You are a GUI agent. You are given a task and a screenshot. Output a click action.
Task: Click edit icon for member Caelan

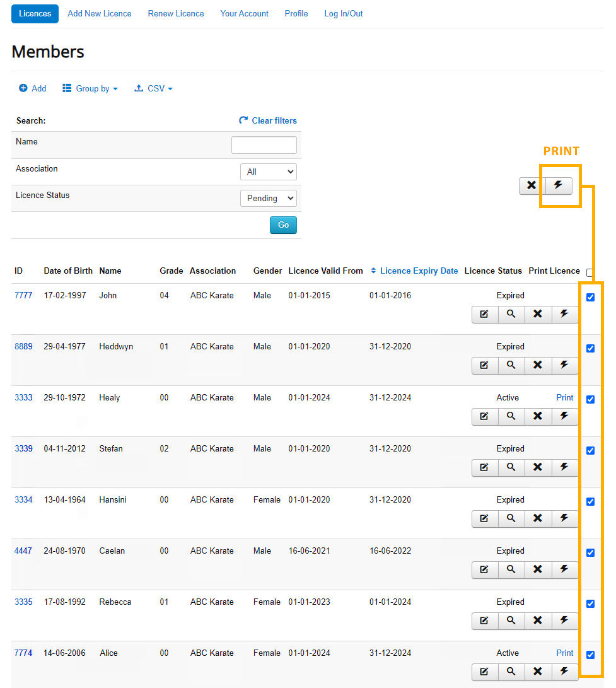[484, 569]
